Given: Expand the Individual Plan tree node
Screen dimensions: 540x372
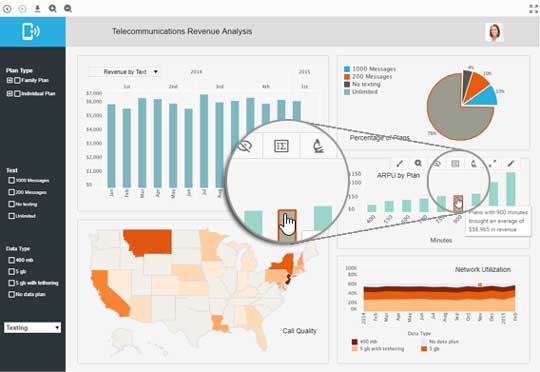Looking at the screenshot, I should tap(10, 93).
